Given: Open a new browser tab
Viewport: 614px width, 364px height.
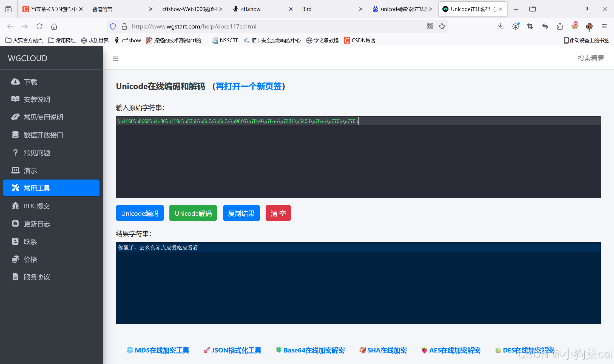Looking at the screenshot, I should click(516, 9).
